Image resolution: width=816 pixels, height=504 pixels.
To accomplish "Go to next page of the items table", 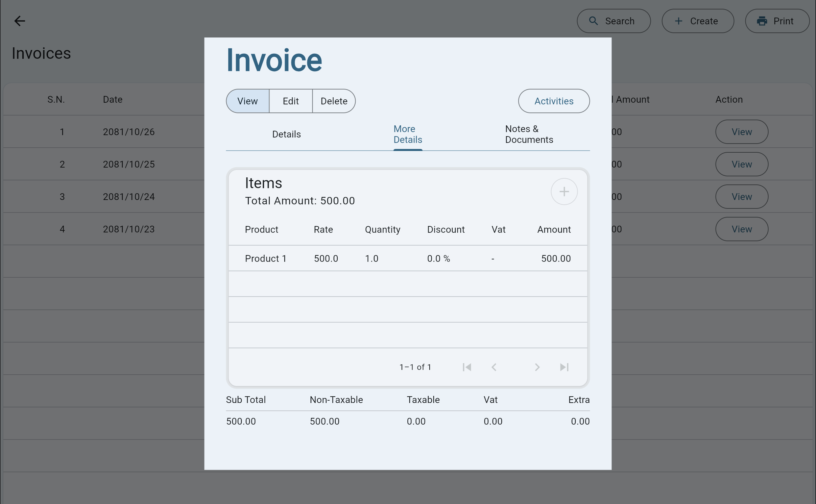I will click(537, 367).
